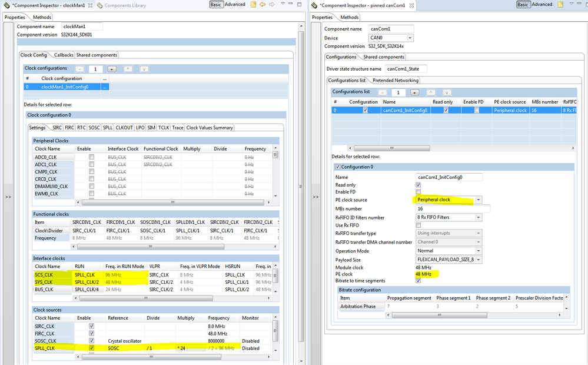Close the Component Inspector clockMan1 tab
Screen dimensions: 588x365
91,6
